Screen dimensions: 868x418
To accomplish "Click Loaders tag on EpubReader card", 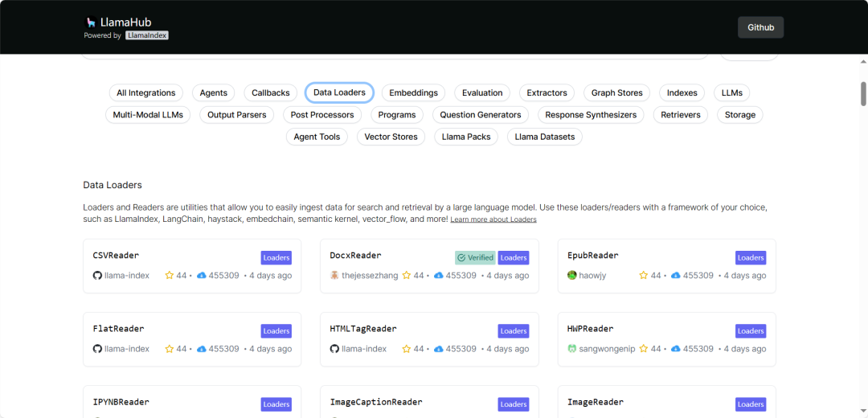I will coord(751,257).
